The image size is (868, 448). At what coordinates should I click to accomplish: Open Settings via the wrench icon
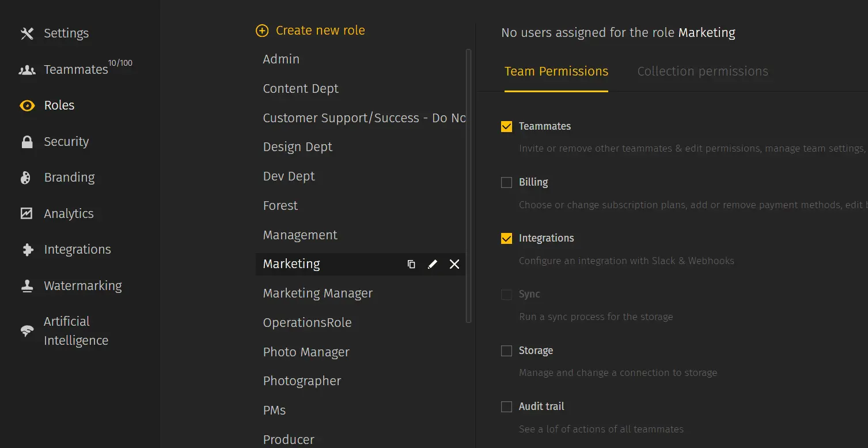tap(26, 33)
